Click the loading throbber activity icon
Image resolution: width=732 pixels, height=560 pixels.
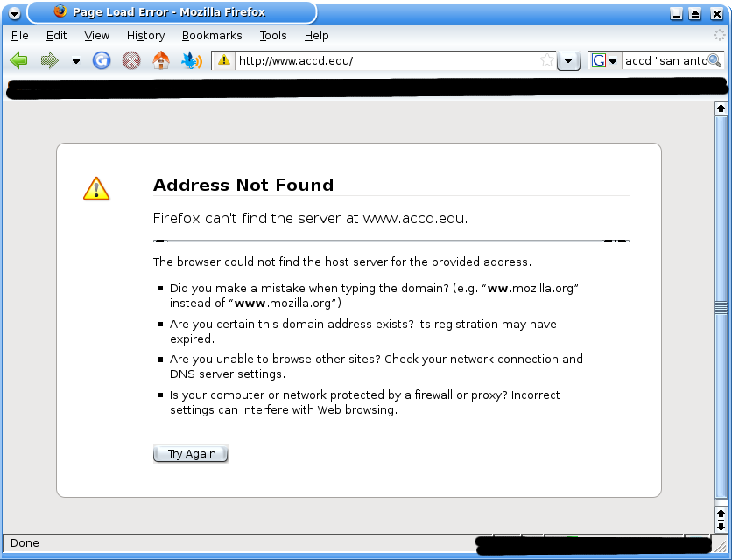tap(720, 35)
